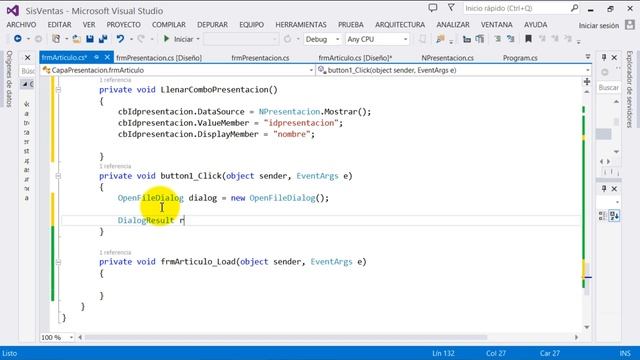
Task: Switch to the NPresentacion.cs tab
Action: coord(447,58)
